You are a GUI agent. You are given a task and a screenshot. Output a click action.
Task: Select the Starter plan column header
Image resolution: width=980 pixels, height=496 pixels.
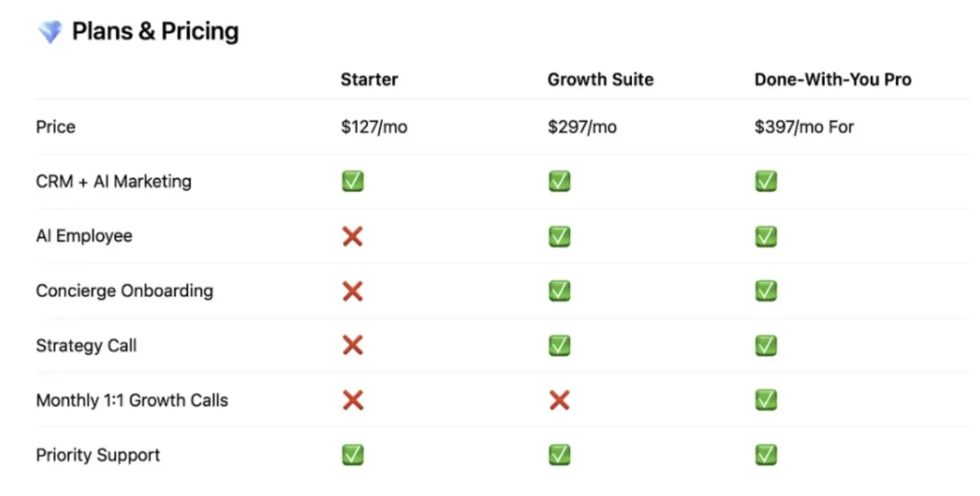[369, 79]
